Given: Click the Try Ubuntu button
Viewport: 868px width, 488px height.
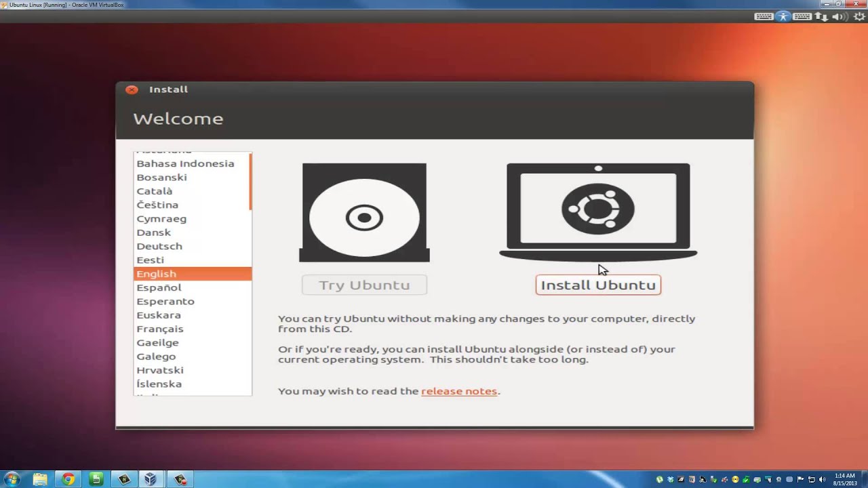Looking at the screenshot, I should coord(364,285).
